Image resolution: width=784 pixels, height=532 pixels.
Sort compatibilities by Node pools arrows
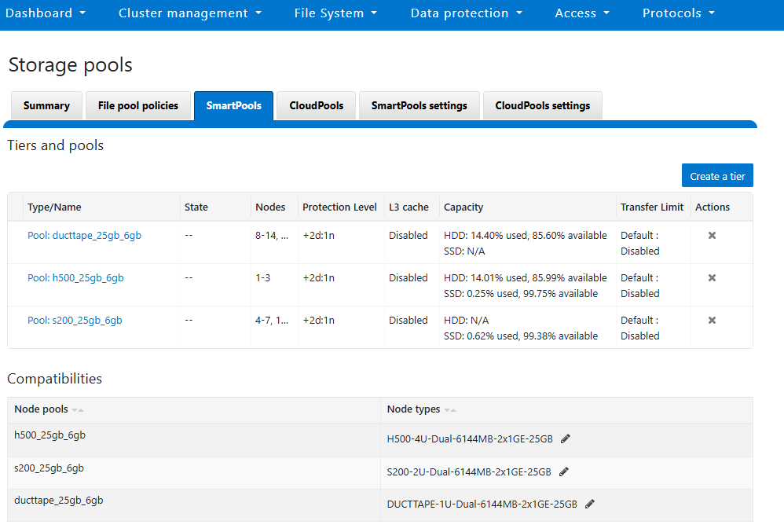tap(78, 409)
